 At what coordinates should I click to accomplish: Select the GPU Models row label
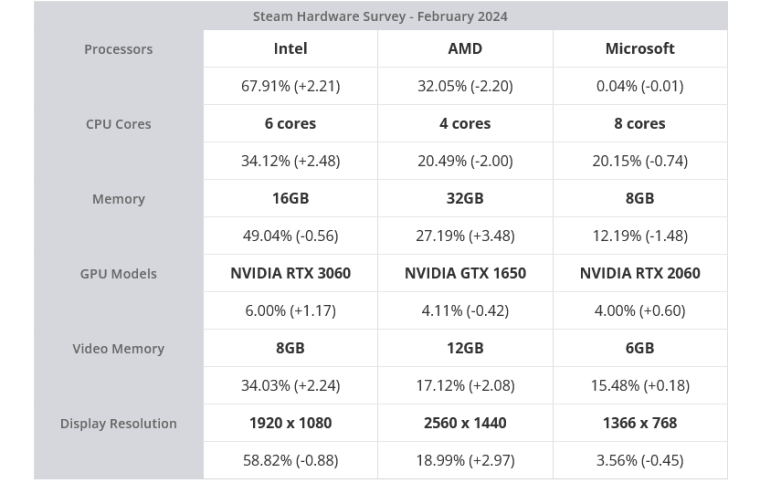[118, 274]
